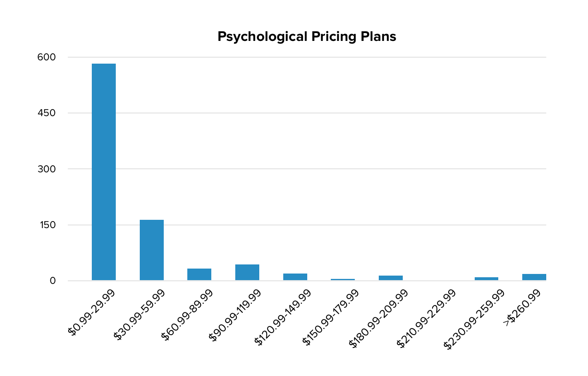
Task: Click the $90.99-119.99 bar
Action: (247, 272)
